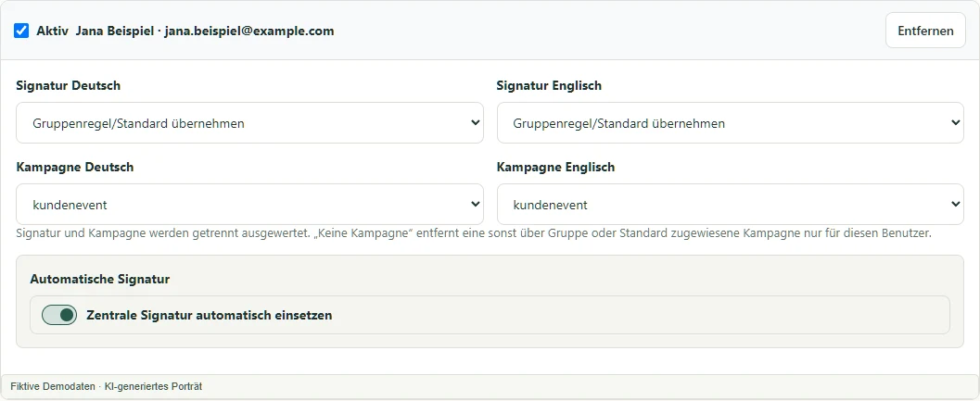Toggle off Zentrale Signatur automatisch einsetzen switch
980x401 pixels.
click(59, 315)
